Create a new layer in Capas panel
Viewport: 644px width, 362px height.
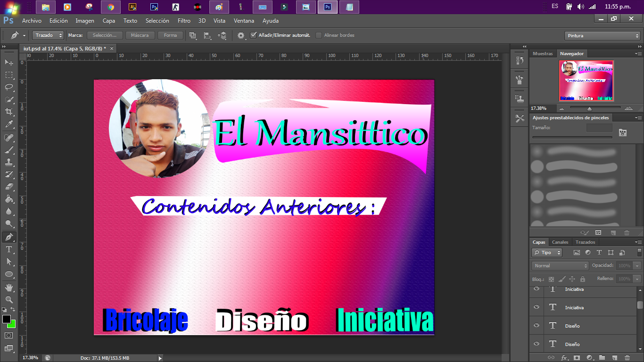pyautogui.click(x=614, y=358)
